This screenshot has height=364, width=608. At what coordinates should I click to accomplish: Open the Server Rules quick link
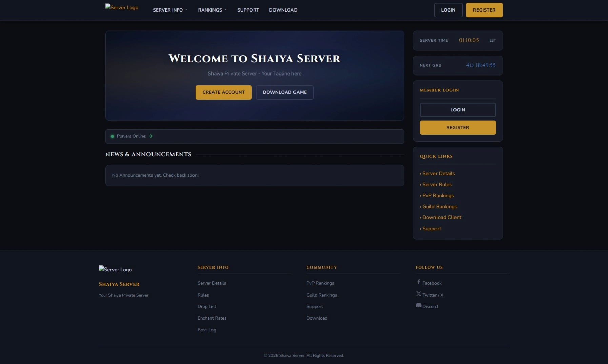(x=436, y=184)
